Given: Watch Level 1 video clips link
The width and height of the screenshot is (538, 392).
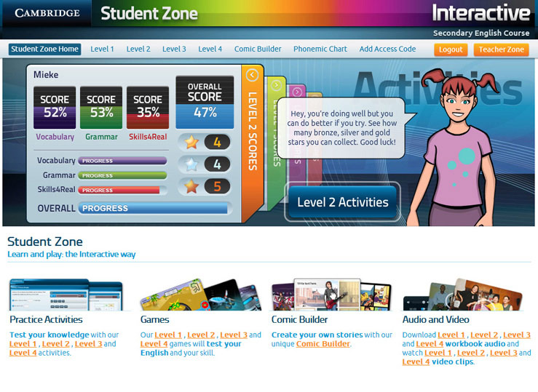Looking at the screenshot, I should 438,353.
